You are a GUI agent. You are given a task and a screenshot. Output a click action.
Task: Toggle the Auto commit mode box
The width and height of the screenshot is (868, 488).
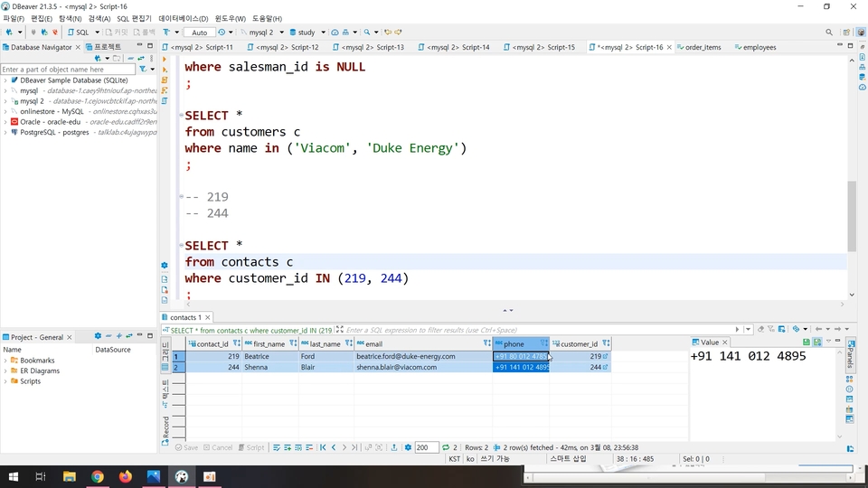pos(199,33)
